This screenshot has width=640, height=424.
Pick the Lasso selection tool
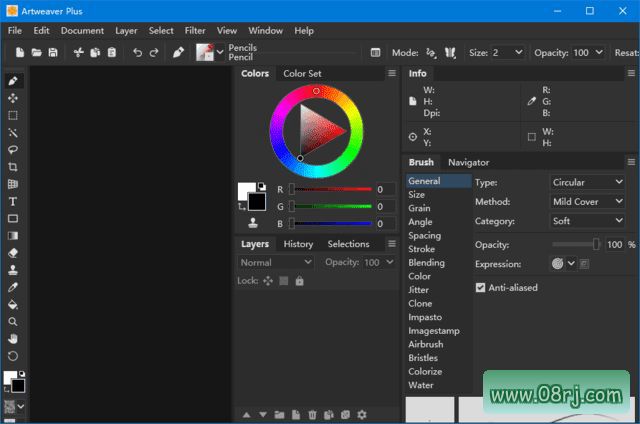[13, 150]
